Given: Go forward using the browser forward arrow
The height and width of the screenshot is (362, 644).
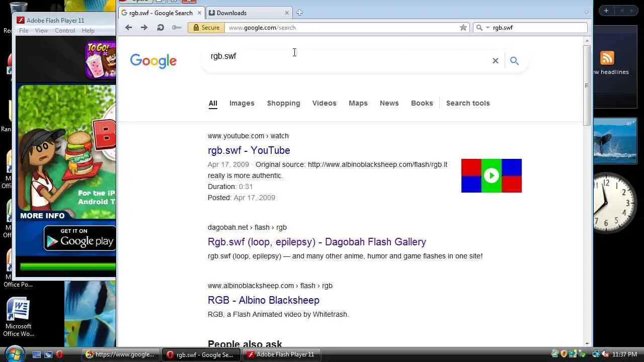Looking at the screenshot, I should (144, 28).
